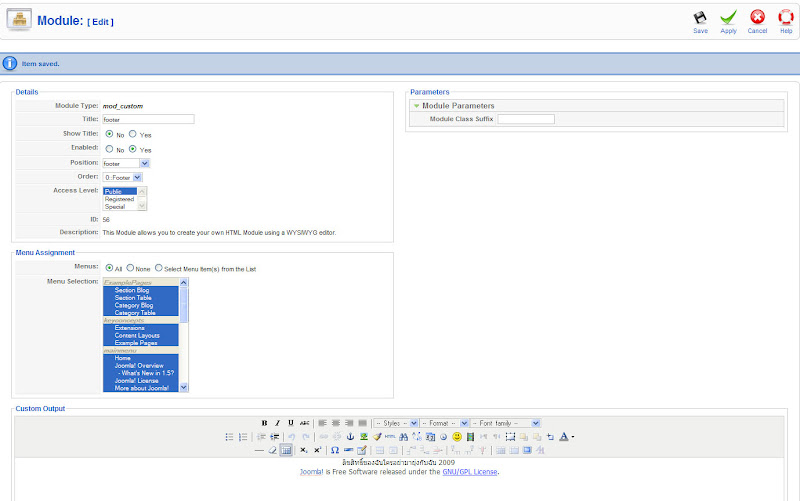
Task: Select Content Layouts in Menu Selection
Action: point(141,335)
